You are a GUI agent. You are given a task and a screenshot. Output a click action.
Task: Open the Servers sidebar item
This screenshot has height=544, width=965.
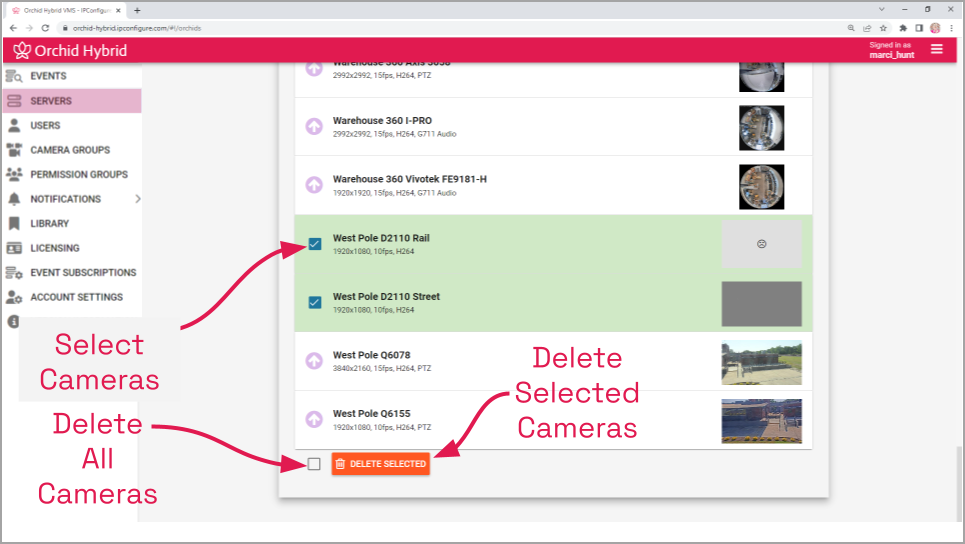72,101
